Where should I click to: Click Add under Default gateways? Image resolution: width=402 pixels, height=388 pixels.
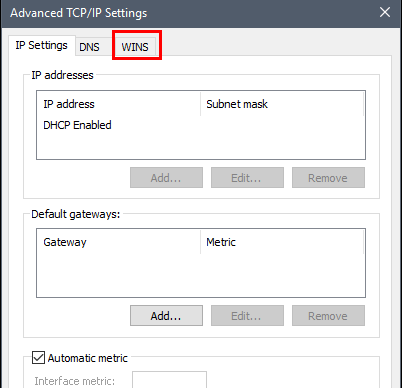tap(166, 316)
